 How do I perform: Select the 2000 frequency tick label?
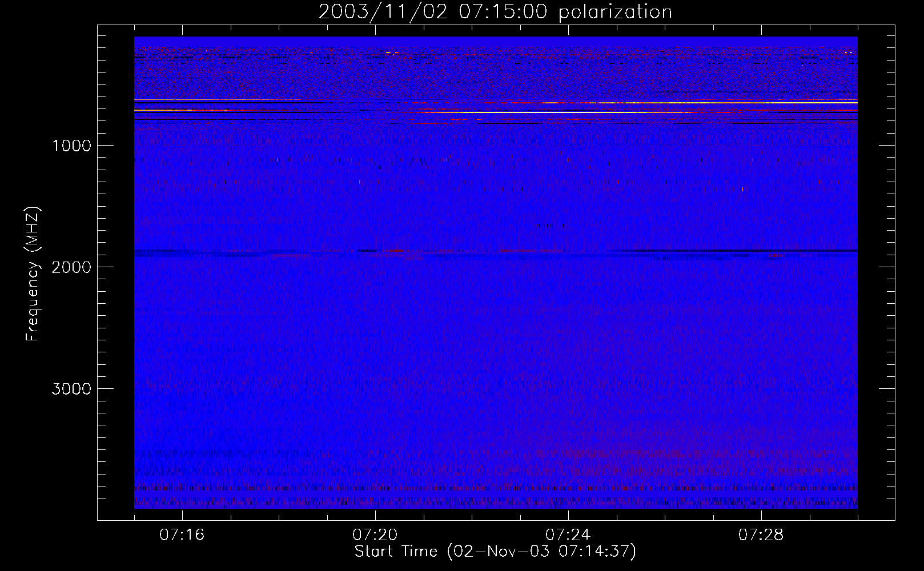pos(71,267)
